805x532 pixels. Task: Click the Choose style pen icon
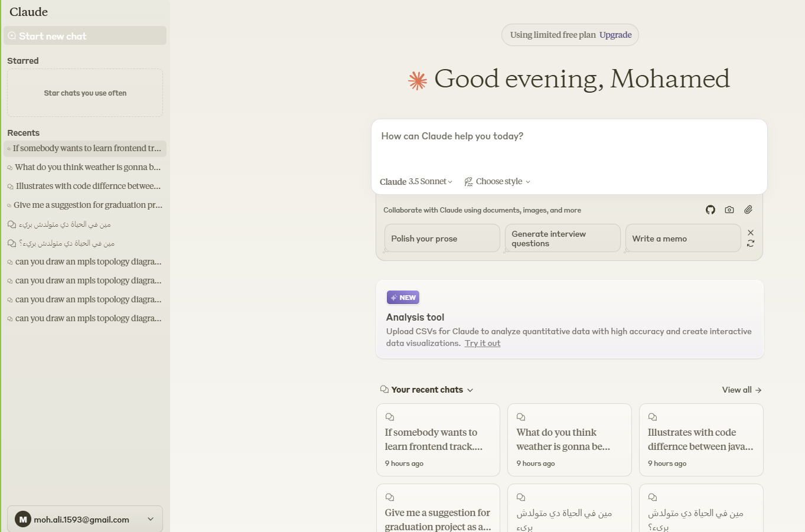tap(468, 182)
